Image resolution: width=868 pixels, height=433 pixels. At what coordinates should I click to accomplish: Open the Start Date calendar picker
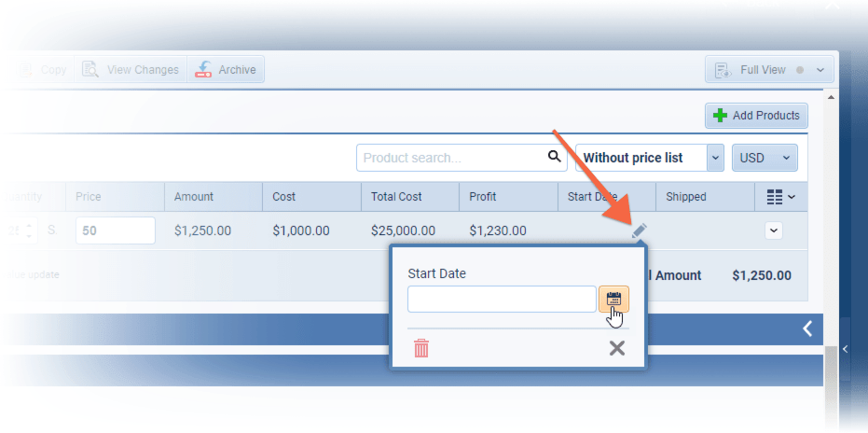pyautogui.click(x=613, y=299)
